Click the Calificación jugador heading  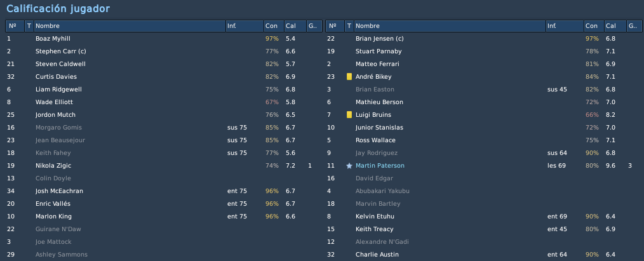[x=58, y=9]
